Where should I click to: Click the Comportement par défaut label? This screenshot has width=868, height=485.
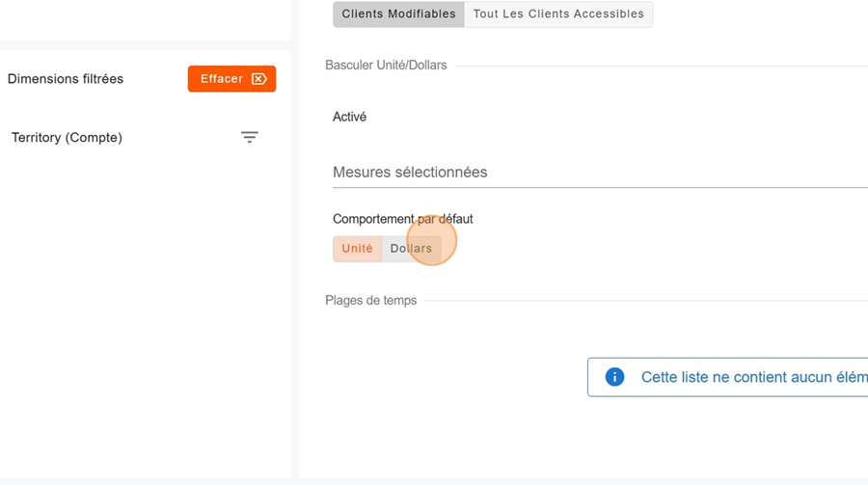tap(402, 219)
